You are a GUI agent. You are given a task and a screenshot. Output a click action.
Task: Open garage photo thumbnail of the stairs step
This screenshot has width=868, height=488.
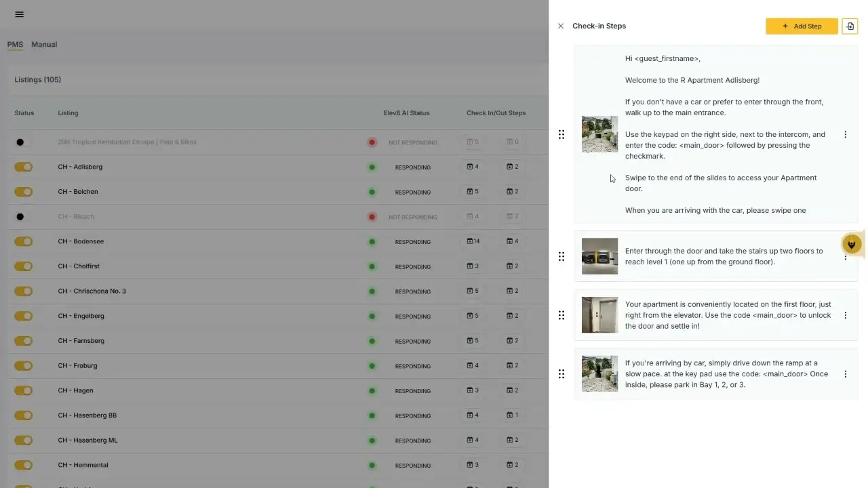(599, 256)
